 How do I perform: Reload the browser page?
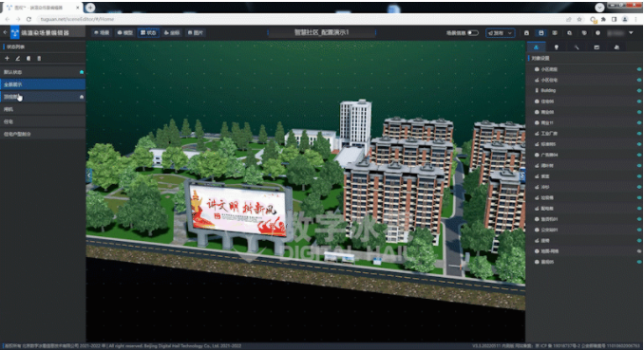pos(28,19)
